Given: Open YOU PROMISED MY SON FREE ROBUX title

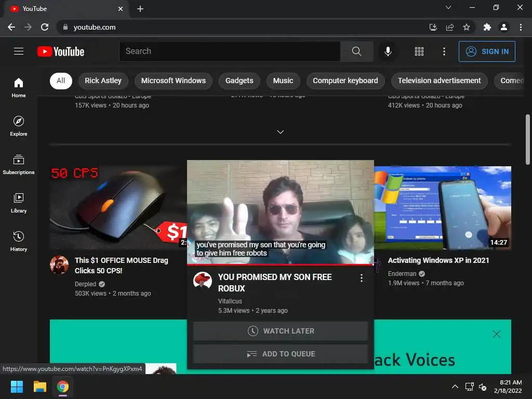Looking at the screenshot, I should [x=274, y=283].
